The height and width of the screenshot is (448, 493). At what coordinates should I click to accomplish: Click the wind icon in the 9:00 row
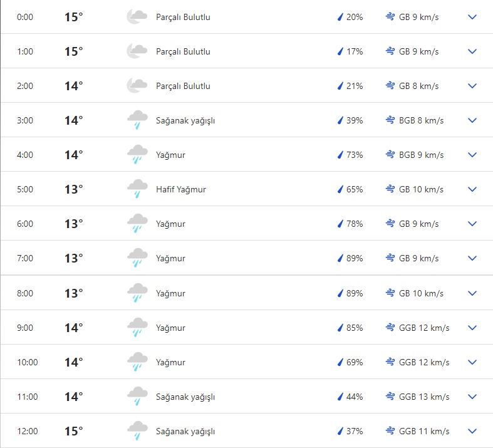click(390, 328)
